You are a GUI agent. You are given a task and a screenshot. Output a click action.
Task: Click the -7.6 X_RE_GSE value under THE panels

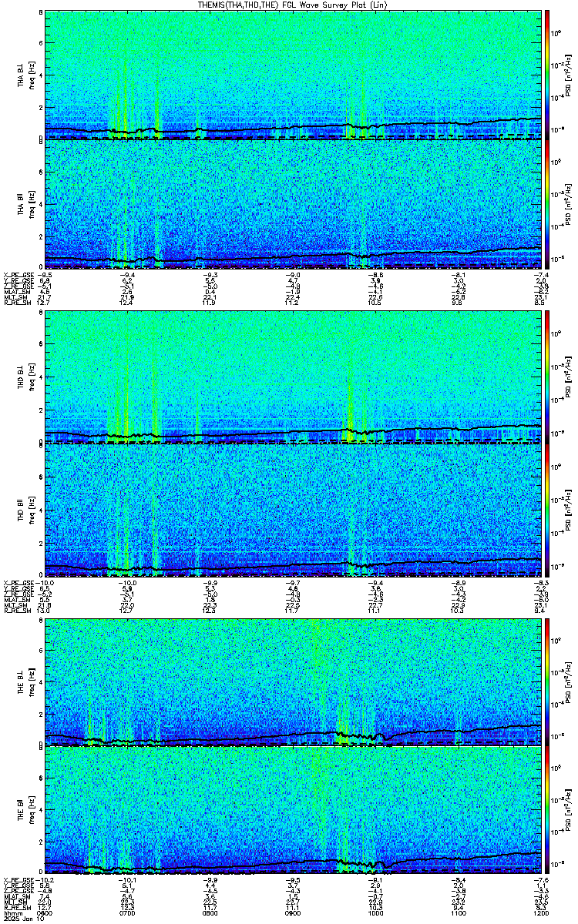[541, 881]
